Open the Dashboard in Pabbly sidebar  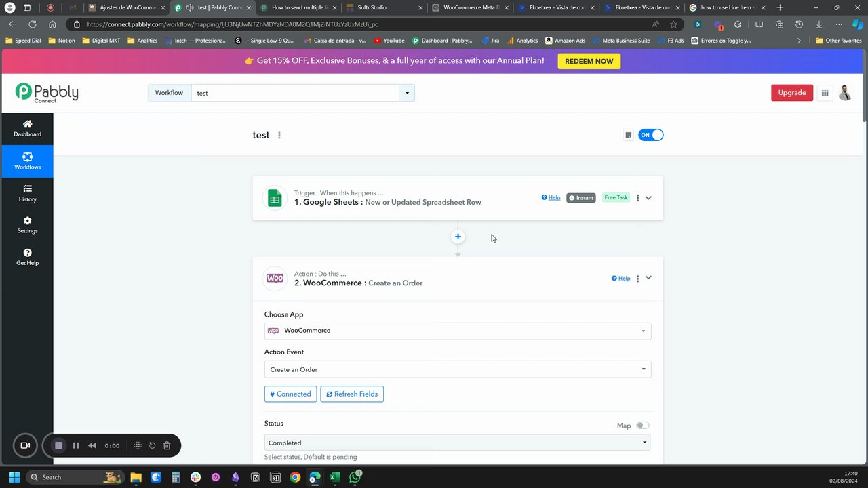click(x=27, y=128)
